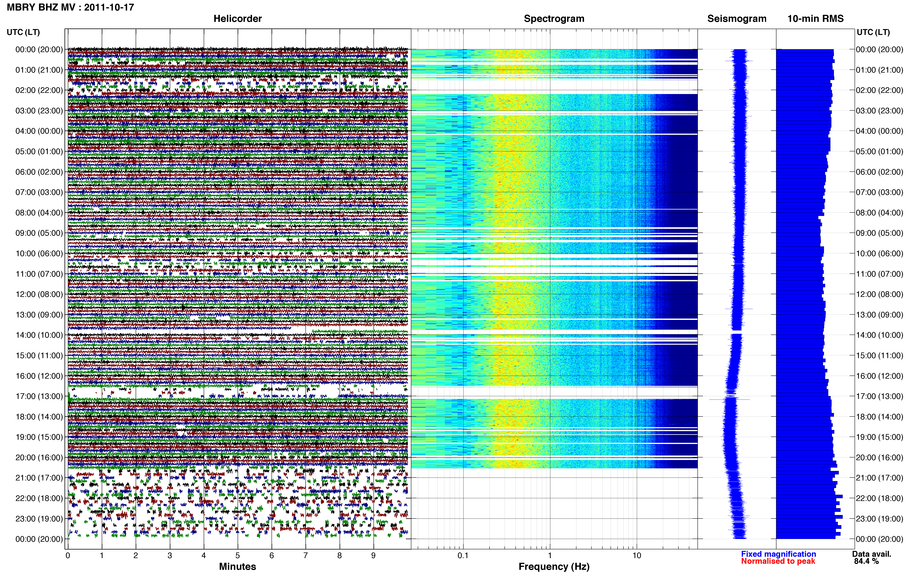Click the 12:00 (08:00) label on the Helicorder axis

click(39, 294)
